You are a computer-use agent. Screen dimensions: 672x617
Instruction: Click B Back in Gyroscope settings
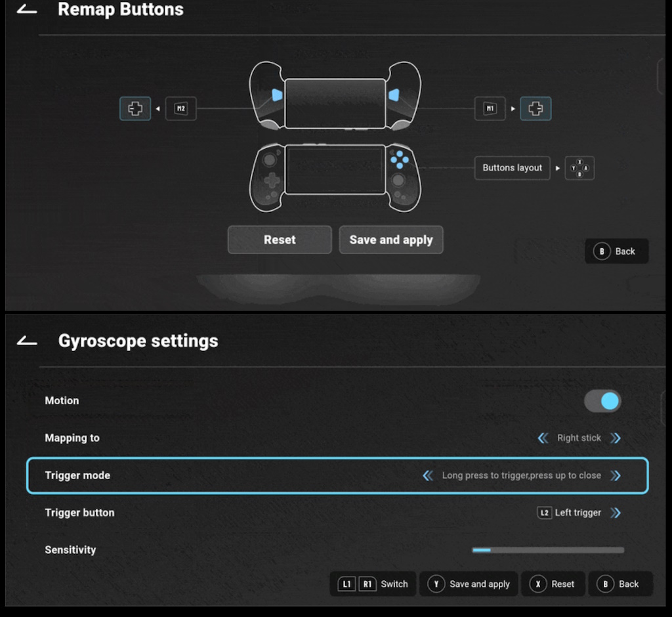point(621,584)
